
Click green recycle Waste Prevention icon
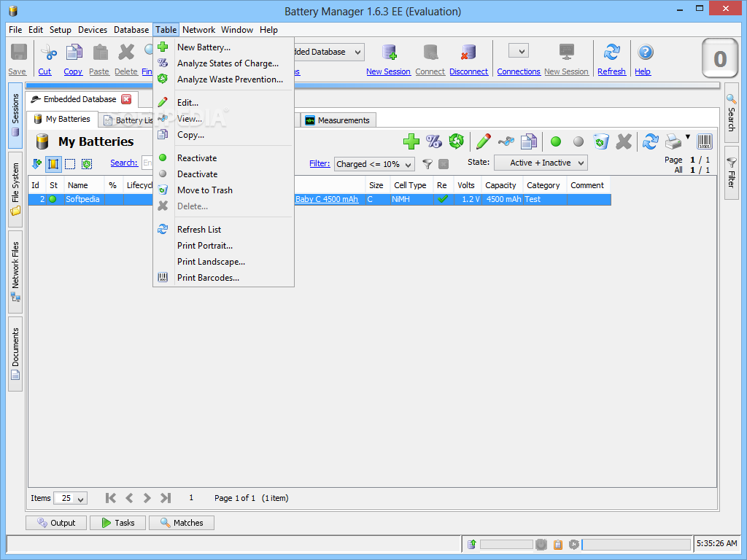(x=457, y=141)
